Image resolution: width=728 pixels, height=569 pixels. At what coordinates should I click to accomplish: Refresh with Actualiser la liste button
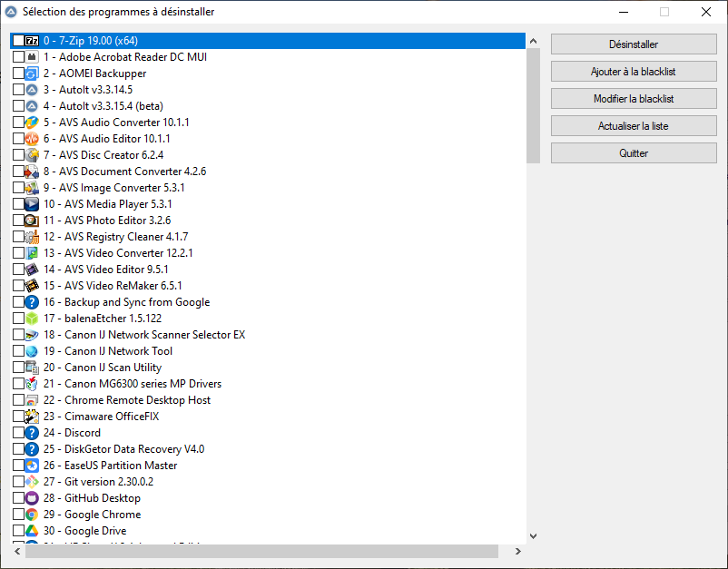tap(634, 126)
